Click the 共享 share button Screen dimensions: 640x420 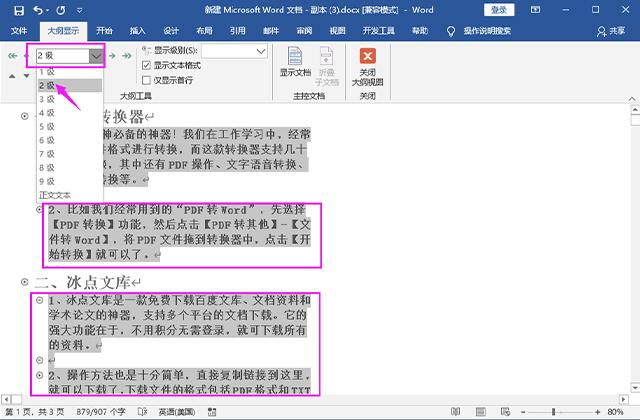[611, 31]
